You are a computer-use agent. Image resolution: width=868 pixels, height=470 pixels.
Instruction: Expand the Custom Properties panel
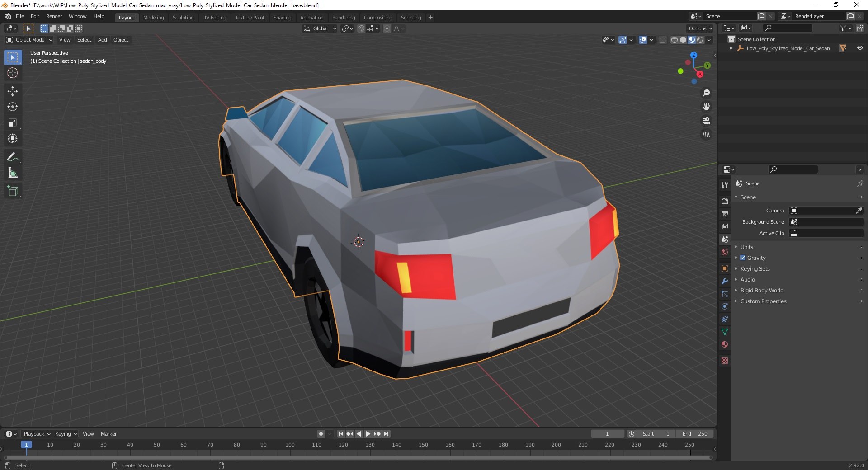[x=763, y=301]
